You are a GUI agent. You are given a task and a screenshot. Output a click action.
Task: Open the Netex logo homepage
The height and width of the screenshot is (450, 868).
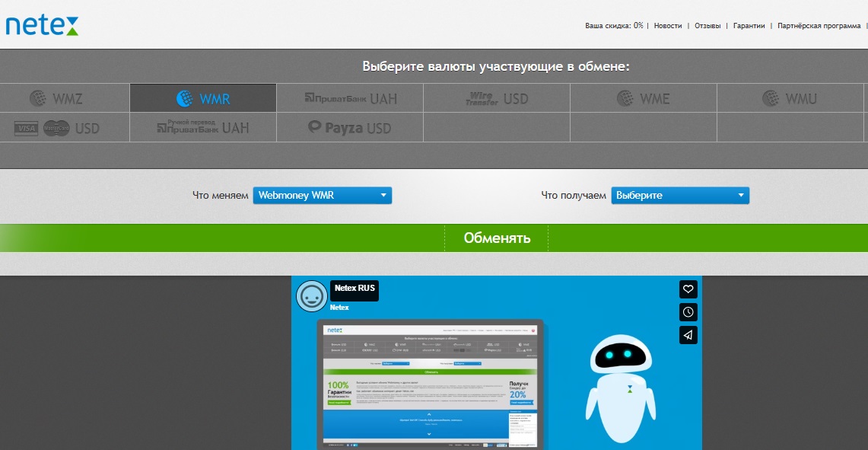coord(42,25)
